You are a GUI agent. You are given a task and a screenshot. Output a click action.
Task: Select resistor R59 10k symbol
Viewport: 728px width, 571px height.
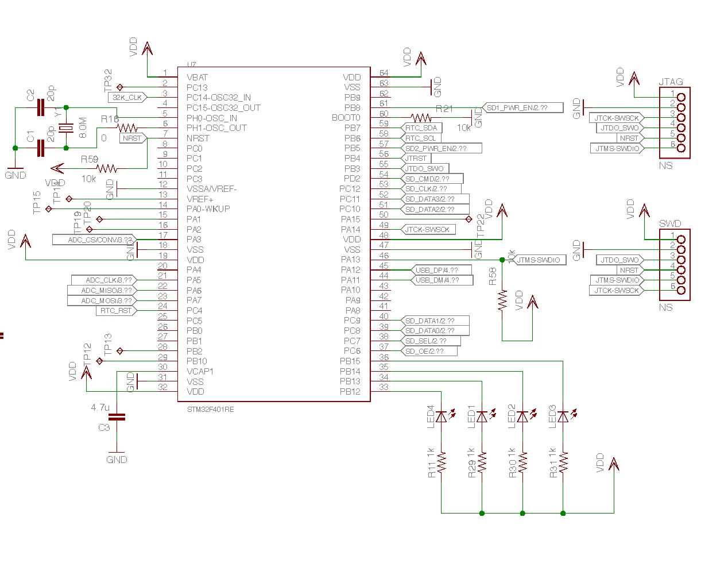click(x=107, y=168)
